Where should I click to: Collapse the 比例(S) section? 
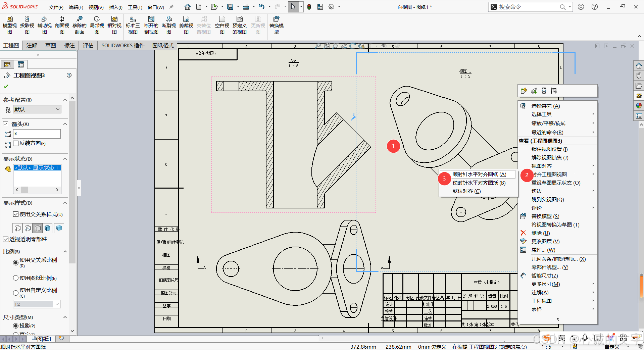pyautogui.click(x=65, y=251)
